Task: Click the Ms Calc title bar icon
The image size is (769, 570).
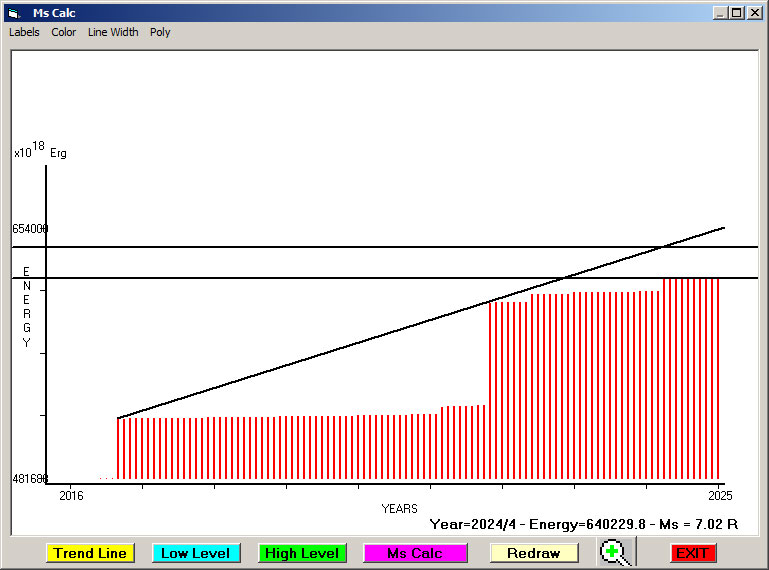Action: 14,13
